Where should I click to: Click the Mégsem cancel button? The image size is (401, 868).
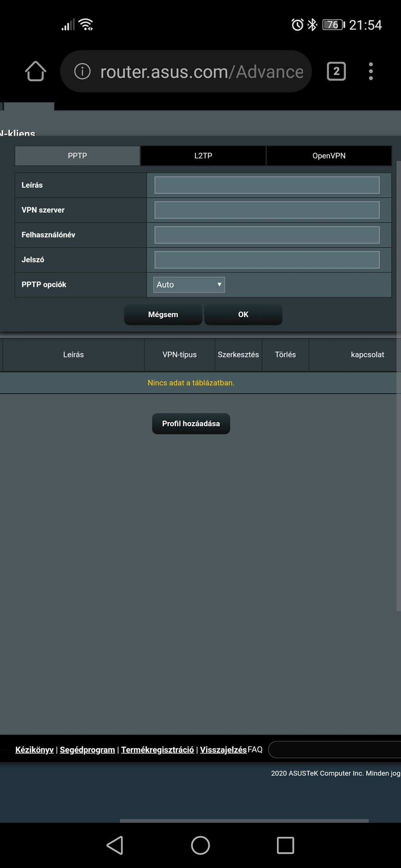[163, 314]
